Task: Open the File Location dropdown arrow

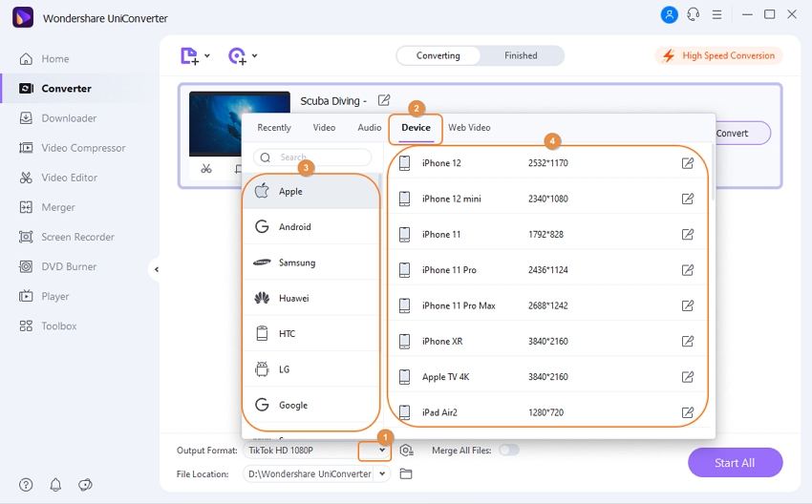Action: click(x=382, y=473)
